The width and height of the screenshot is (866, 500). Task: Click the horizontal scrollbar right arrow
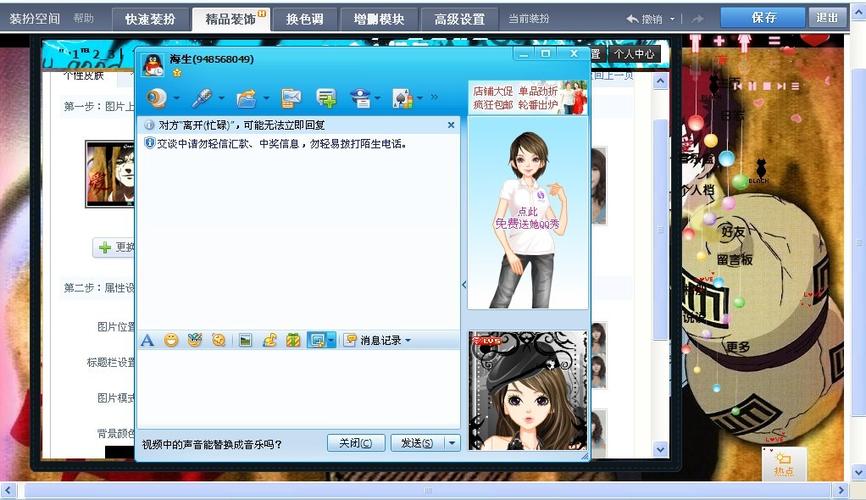pos(840,490)
